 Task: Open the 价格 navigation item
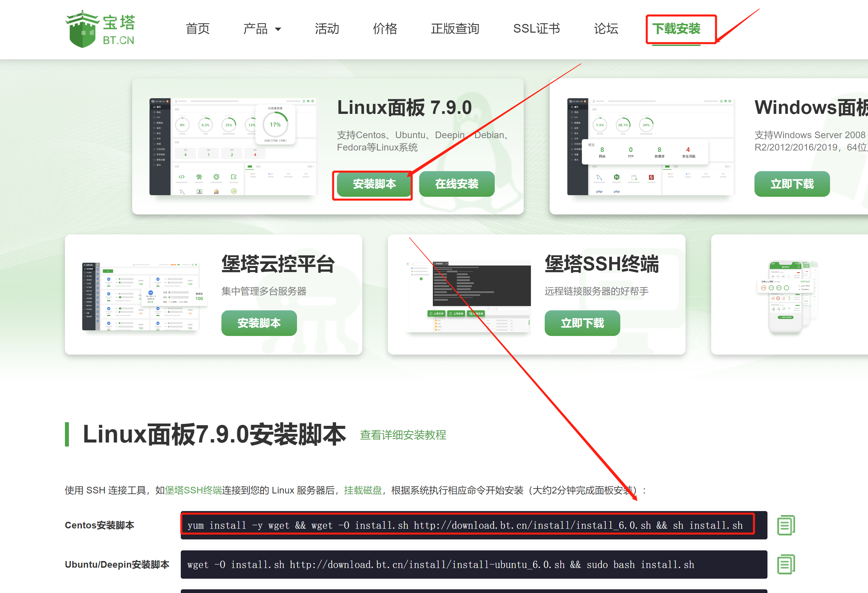(x=385, y=29)
